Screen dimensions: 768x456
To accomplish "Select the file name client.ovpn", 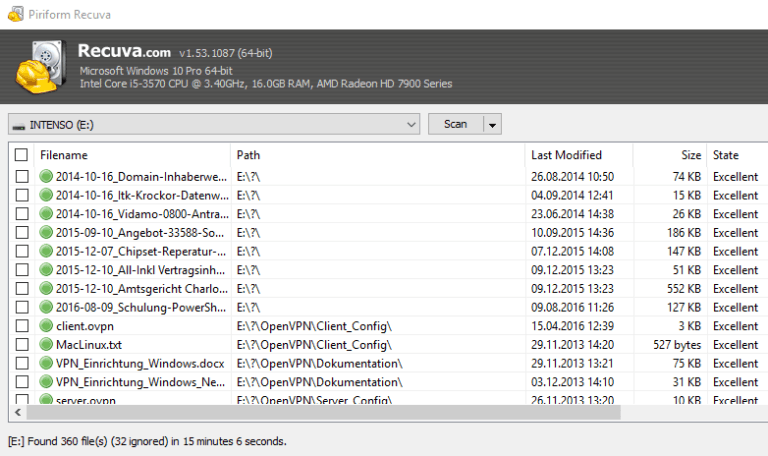I will (x=85, y=326).
